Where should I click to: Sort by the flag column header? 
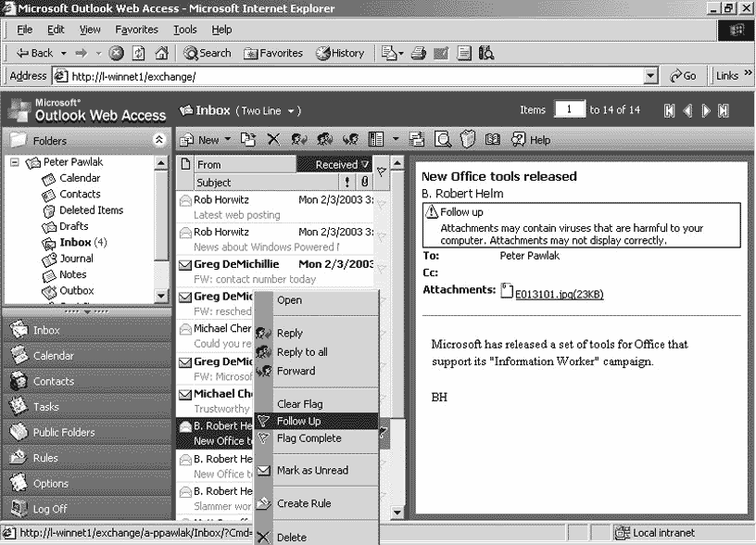381,171
